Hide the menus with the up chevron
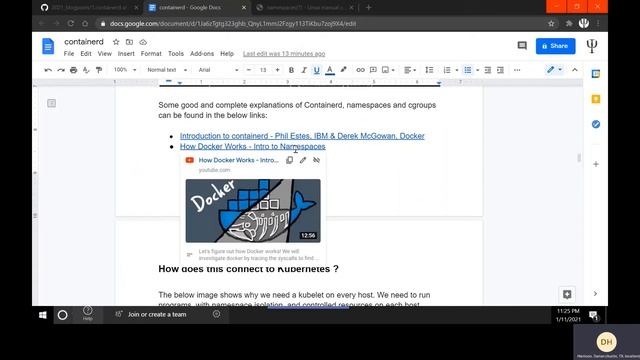 (x=575, y=70)
